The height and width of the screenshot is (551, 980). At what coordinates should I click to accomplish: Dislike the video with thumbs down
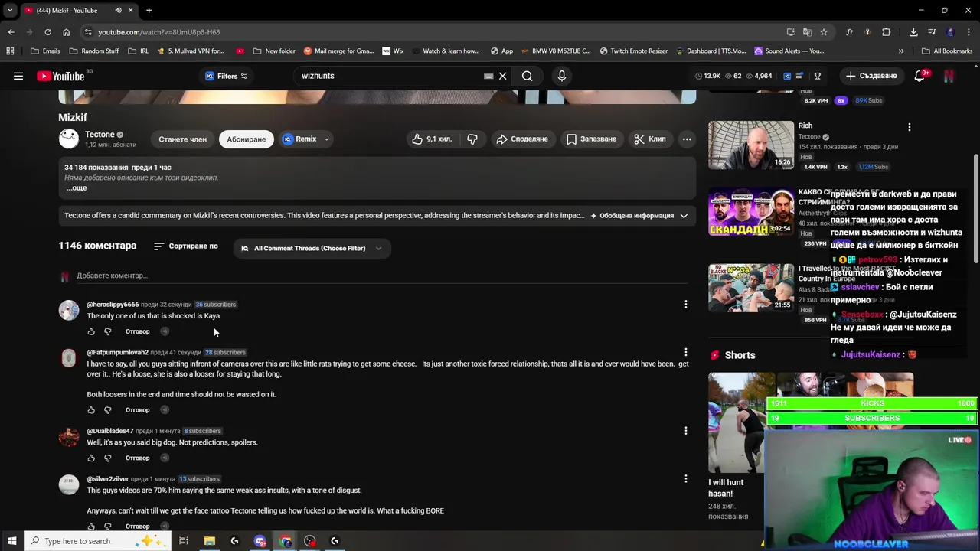click(472, 139)
